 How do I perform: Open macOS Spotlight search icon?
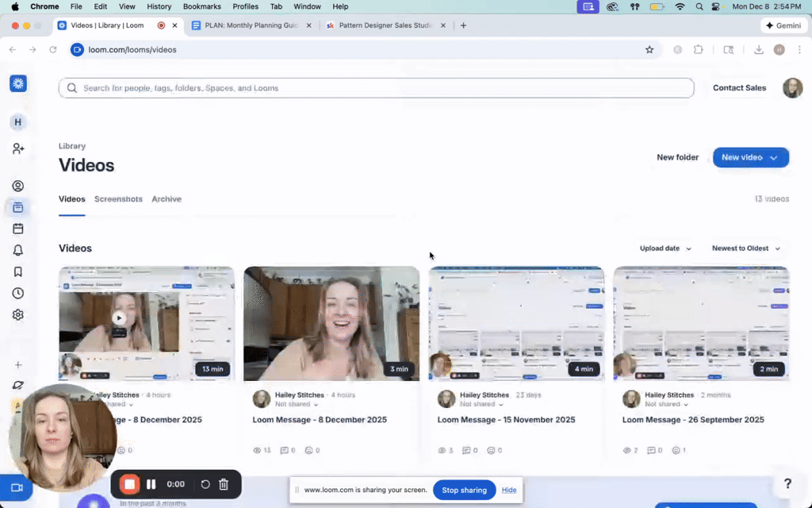(699, 6)
